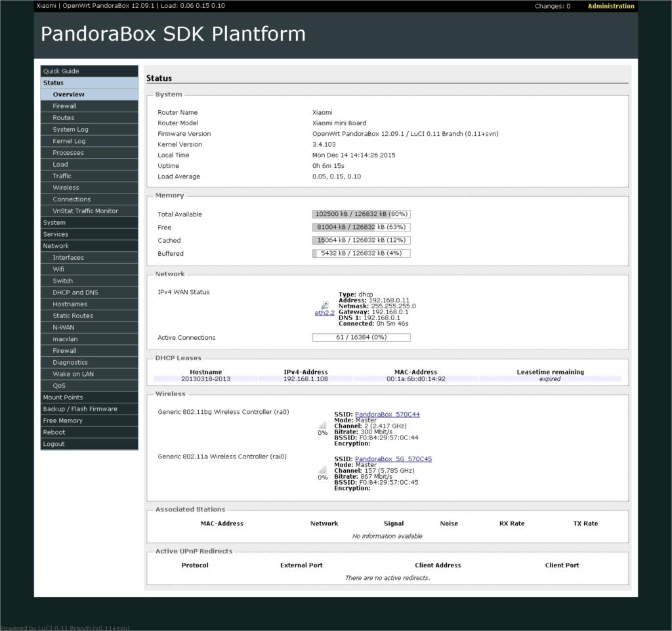Image resolution: width=672 pixels, height=631 pixels.
Task: Click the eth2.2 interface icon
Action: (x=324, y=305)
